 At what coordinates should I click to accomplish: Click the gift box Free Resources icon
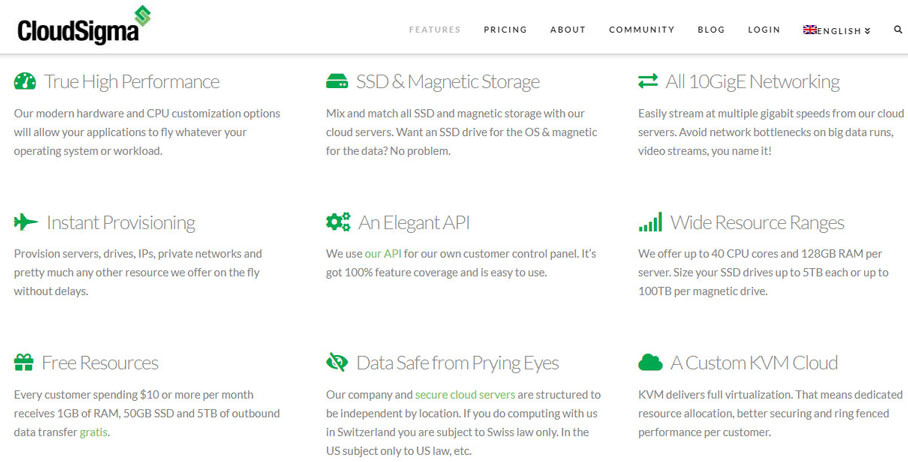click(x=24, y=362)
